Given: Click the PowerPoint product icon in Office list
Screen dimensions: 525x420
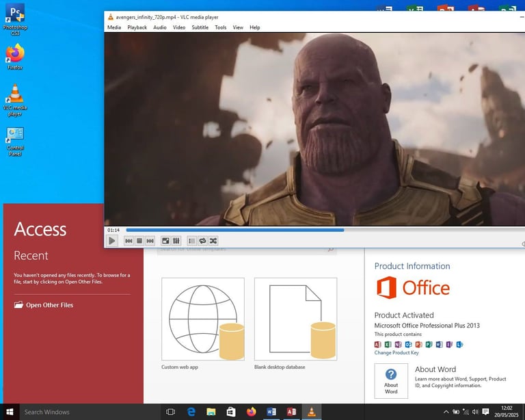Looking at the screenshot, I should [x=418, y=344].
